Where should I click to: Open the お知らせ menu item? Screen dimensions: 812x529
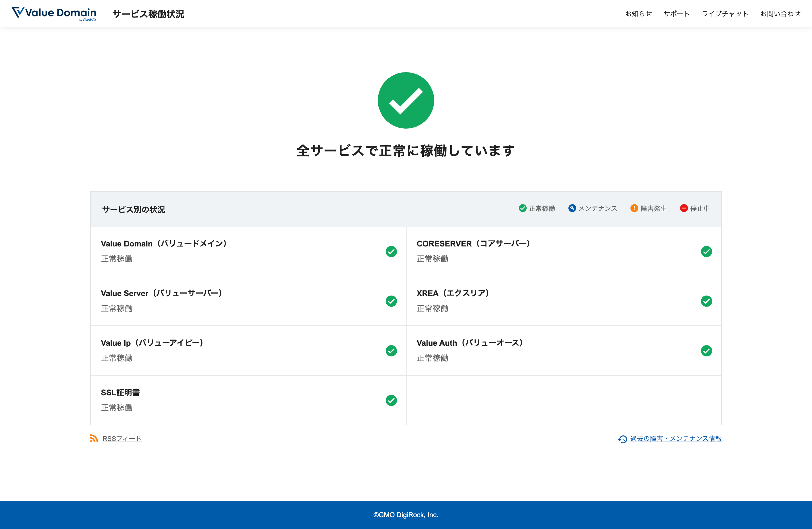(x=638, y=14)
